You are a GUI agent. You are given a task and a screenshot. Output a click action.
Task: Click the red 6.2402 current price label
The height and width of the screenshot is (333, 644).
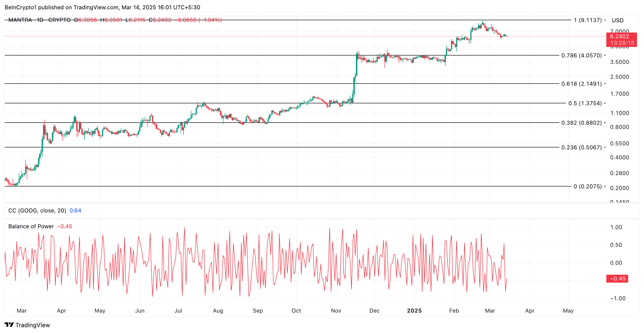[621, 39]
